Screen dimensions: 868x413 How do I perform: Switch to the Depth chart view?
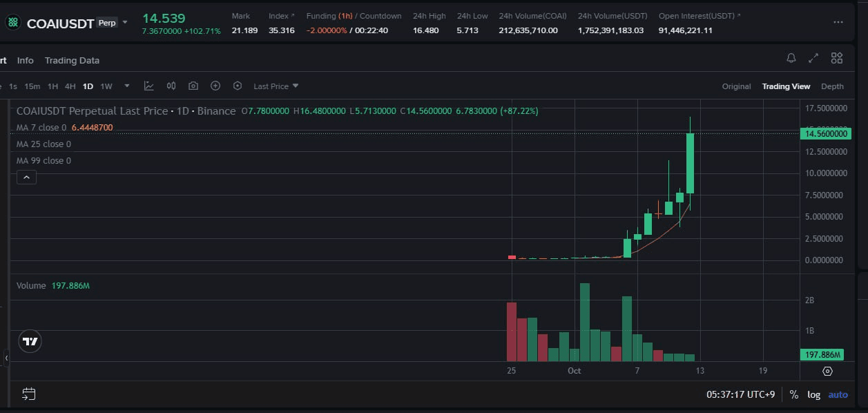[x=832, y=86]
